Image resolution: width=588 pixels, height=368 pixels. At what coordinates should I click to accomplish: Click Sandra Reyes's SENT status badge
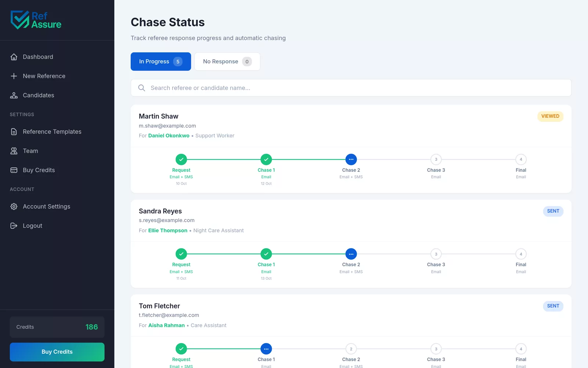(553, 211)
